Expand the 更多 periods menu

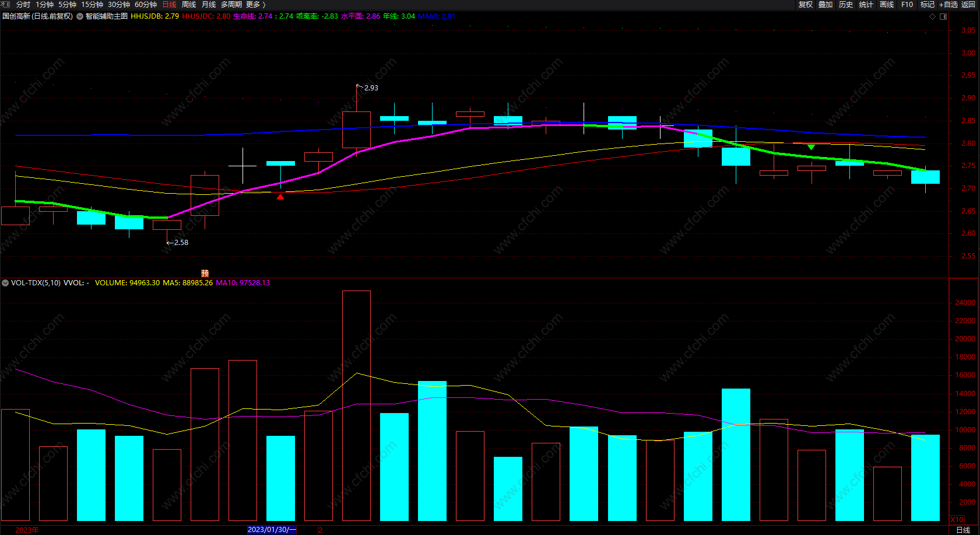coord(255,5)
